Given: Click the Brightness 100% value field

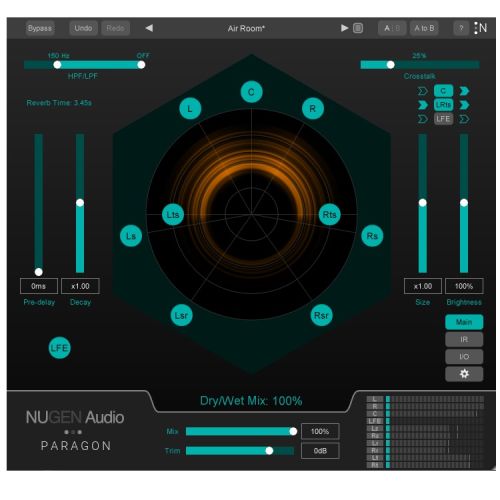Looking at the screenshot, I should (x=464, y=286).
